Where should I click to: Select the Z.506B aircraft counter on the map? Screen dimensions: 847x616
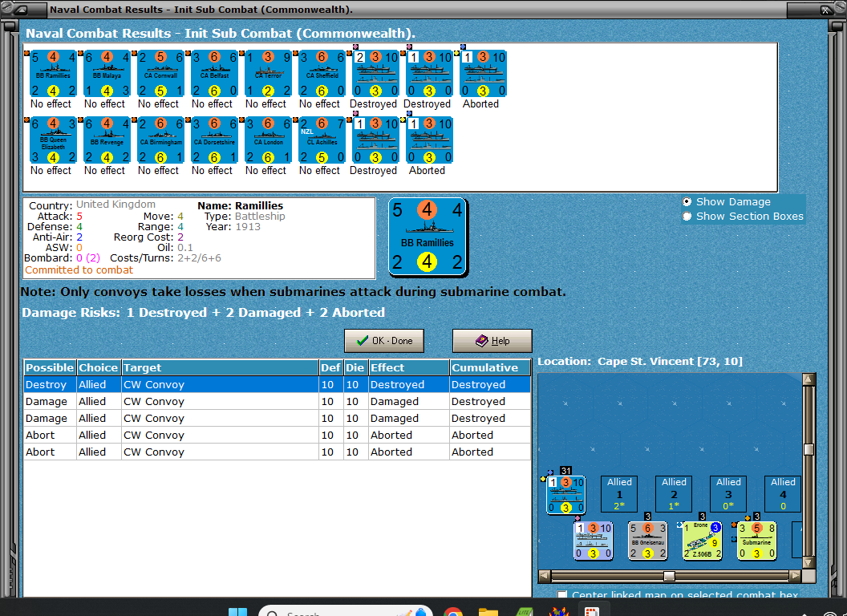click(703, 541)
